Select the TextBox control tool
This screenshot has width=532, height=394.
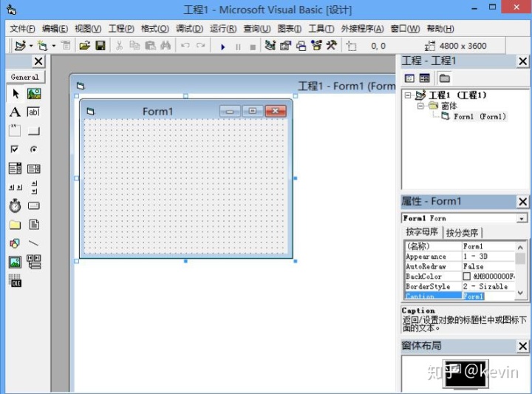[x=33, y=112]
